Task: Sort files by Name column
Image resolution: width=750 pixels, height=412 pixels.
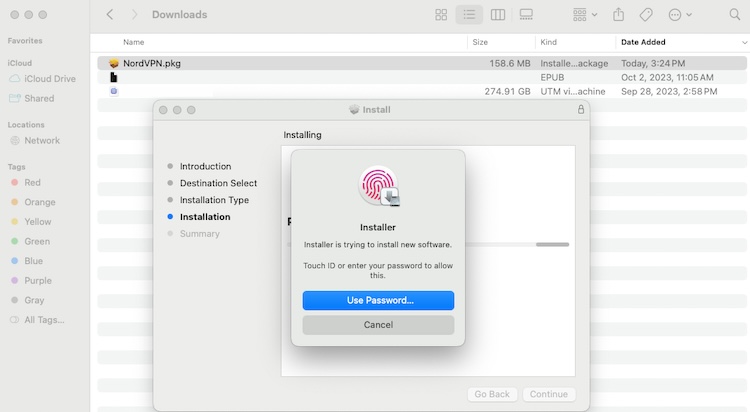Action: (x=133, y=42)
